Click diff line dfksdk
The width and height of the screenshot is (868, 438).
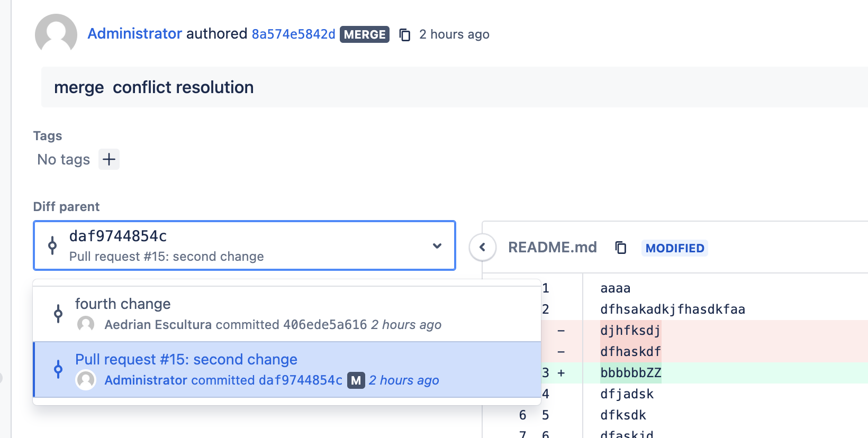coord(623,415)
